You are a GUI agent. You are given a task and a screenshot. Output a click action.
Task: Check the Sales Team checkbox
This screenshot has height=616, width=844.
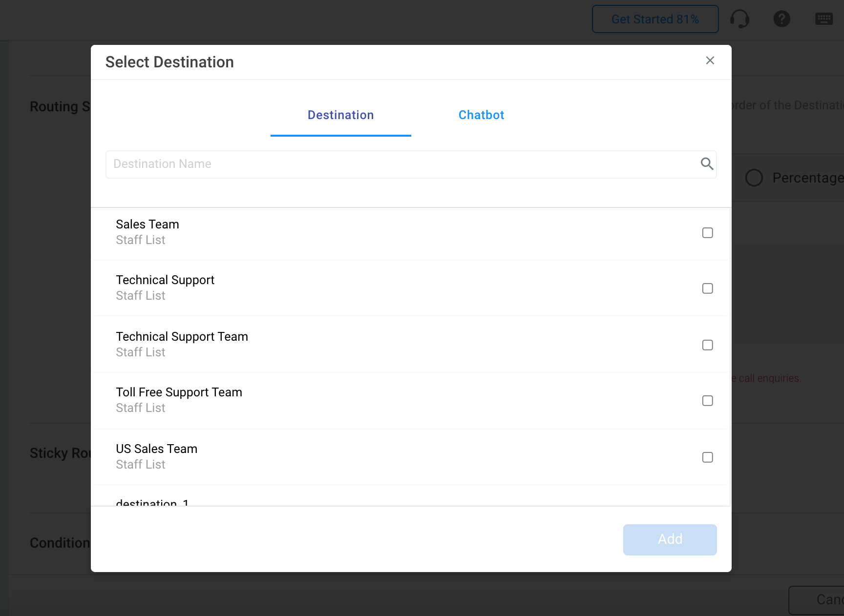[x=708, y=233]
